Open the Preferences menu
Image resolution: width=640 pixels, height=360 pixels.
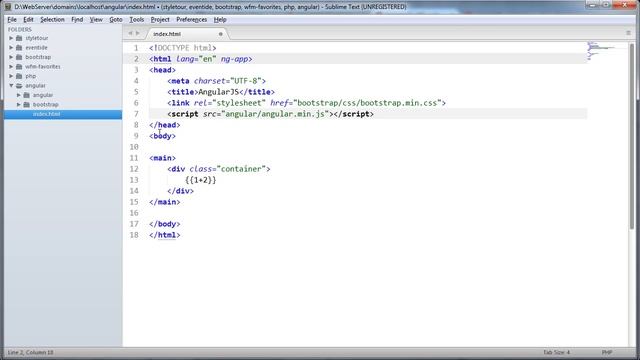click(191, 20)
